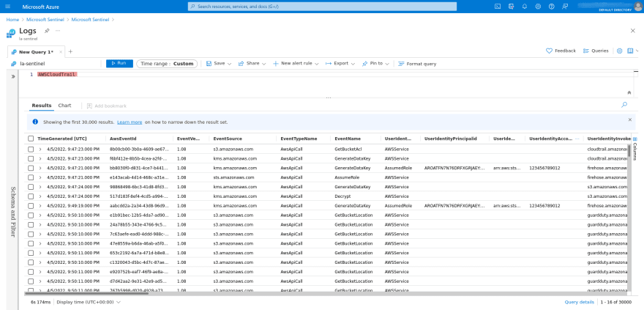This screenshot has height=310, width=644.
Task: Check the row with GetBucketAcl event
Action: click(x=31, y=149)
